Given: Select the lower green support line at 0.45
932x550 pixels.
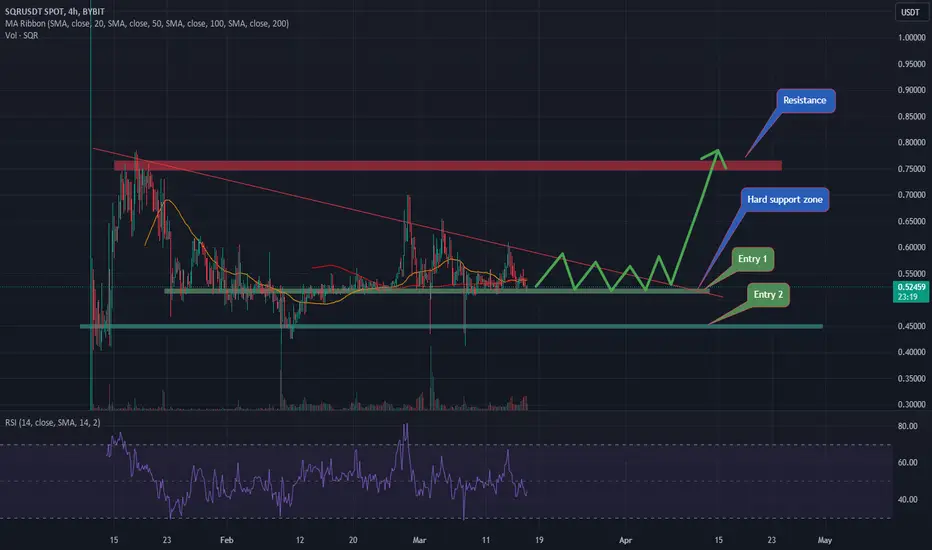Looking at the screenshot, I should tap(452, 326).
